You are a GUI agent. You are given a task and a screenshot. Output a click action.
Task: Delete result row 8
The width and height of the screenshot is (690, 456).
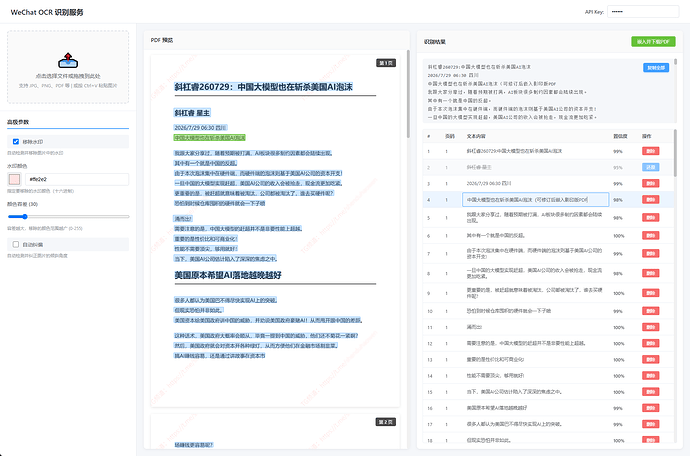650,273
